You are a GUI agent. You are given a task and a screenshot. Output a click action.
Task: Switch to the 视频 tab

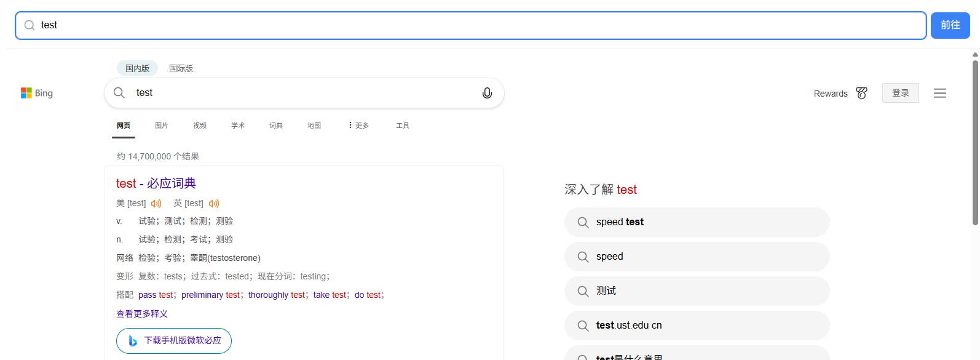point(200,126)
